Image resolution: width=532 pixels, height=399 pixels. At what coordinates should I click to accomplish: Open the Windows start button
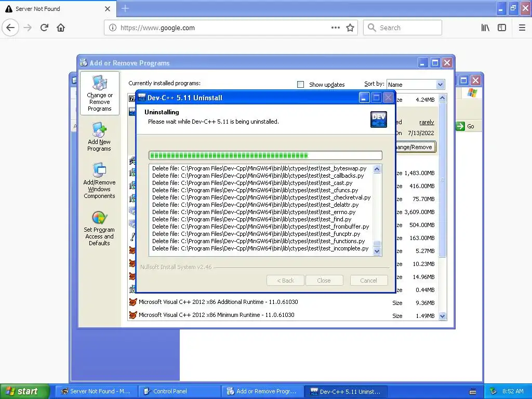click(24, 391)
